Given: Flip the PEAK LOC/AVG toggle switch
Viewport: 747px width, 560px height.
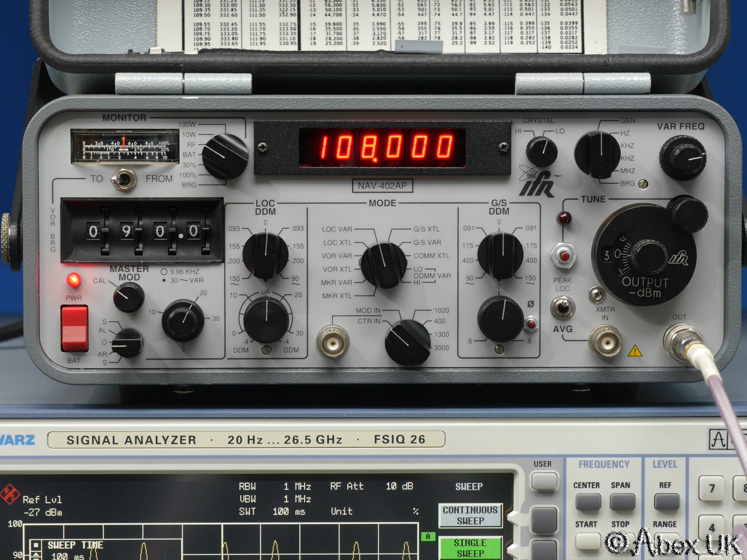Looking at the screenshot, I should (562, 306).
